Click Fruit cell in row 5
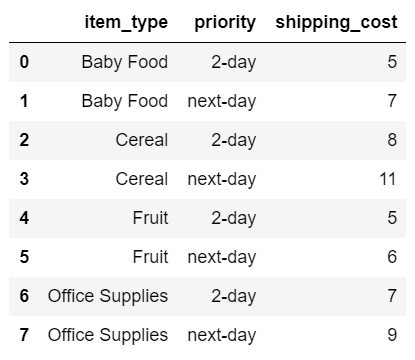Viewport: 415px width, 360px height. click(150, 257)
